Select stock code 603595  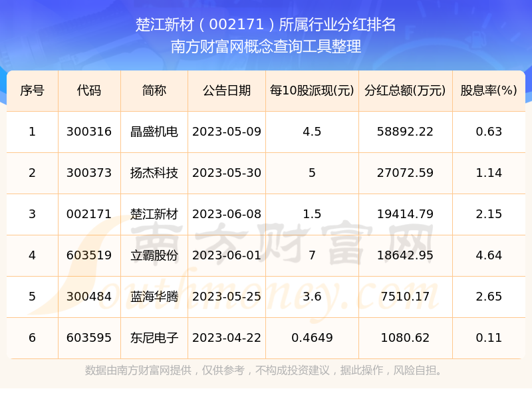(89, 338)
